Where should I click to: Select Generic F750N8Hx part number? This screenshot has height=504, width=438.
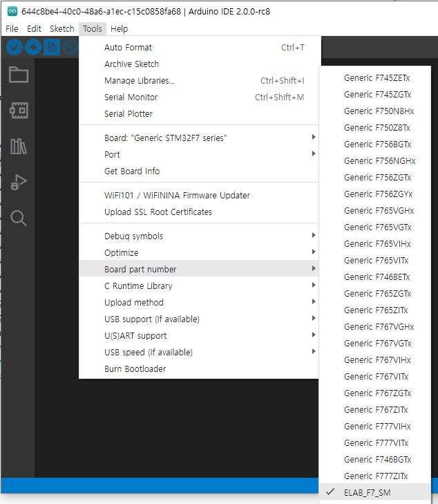pyautogui.click(x=374, y=111)
